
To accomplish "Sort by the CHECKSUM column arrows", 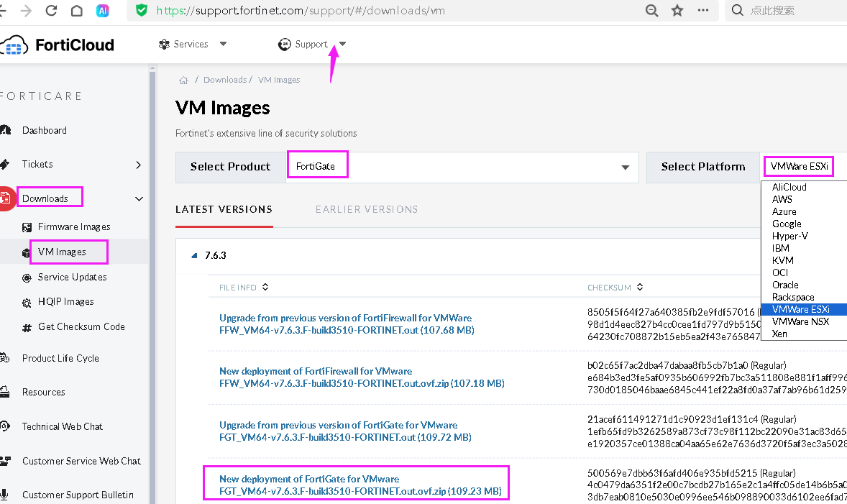I will point(640,287).
